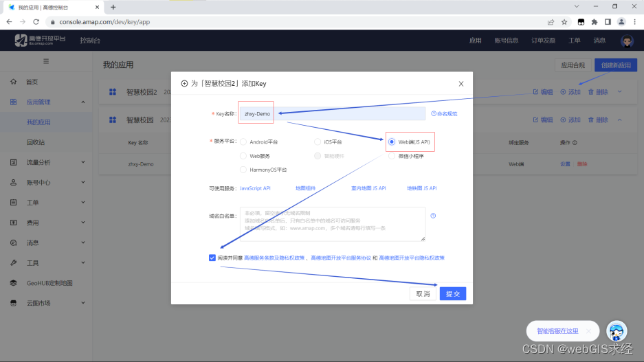Click the 应用合规 button
This screenshot has height=362, width=644.
pos(573,65)
